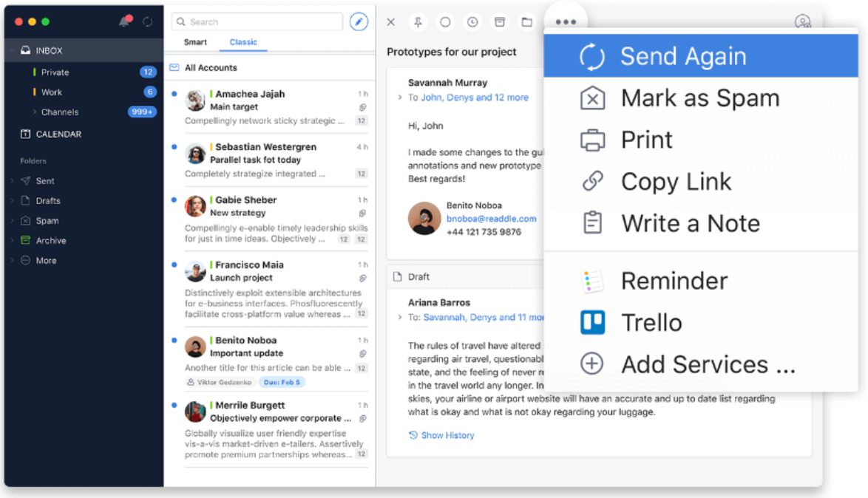Archive the email using the archive box icon

(500, 22)
